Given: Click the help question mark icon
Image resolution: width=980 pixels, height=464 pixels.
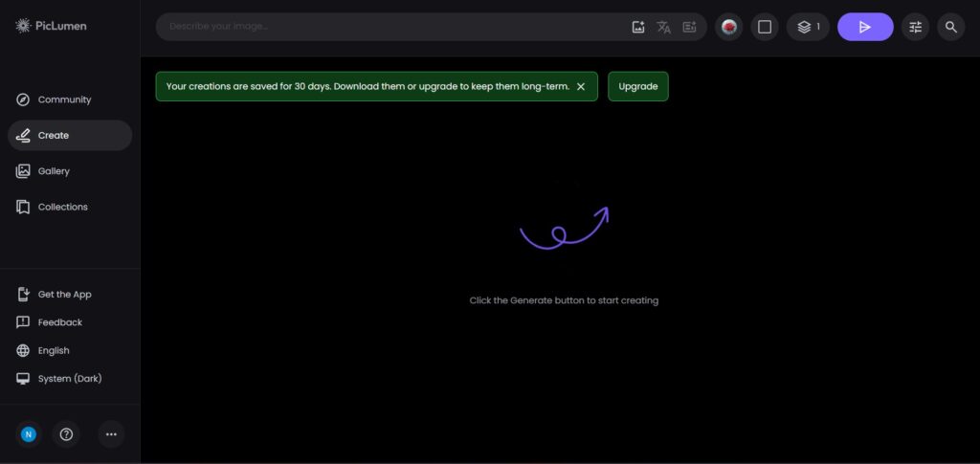Looking at the screenshot, I should click(66, 434).
